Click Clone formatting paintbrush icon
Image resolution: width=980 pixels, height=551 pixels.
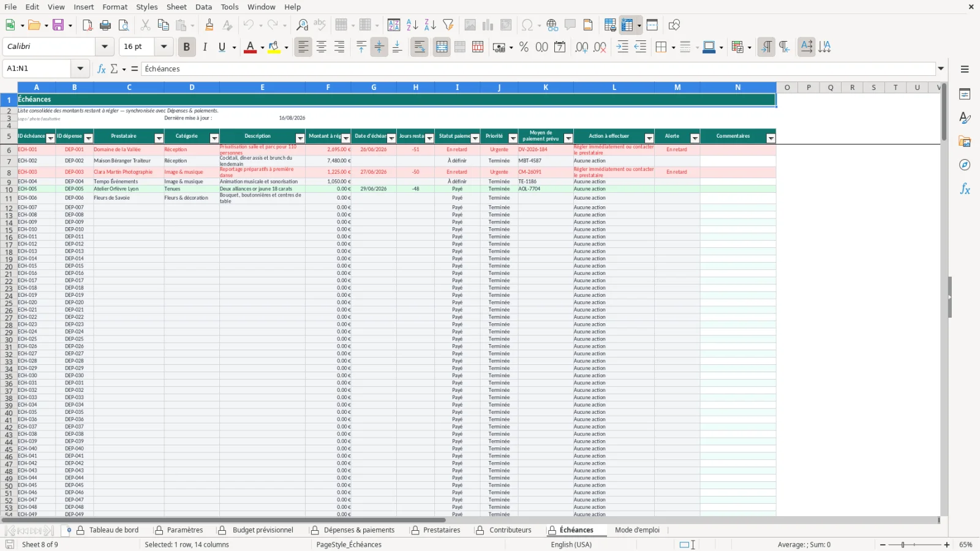[x=209, y=25]
